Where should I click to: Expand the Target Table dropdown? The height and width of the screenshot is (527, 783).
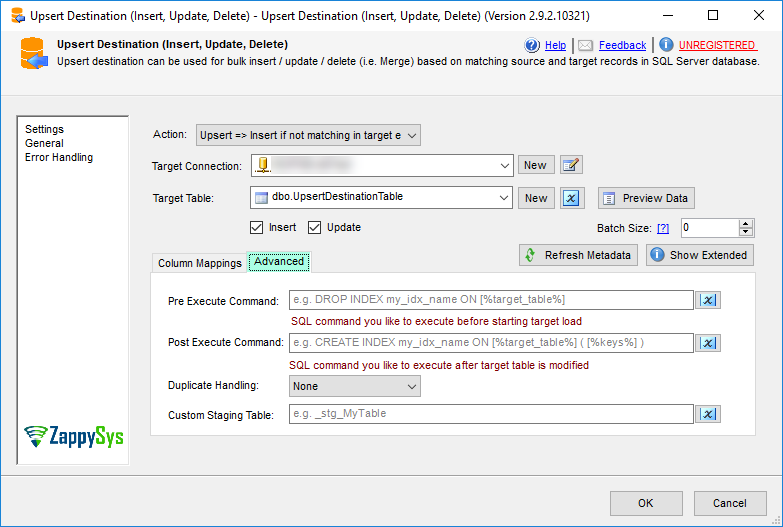coord(503,198)
